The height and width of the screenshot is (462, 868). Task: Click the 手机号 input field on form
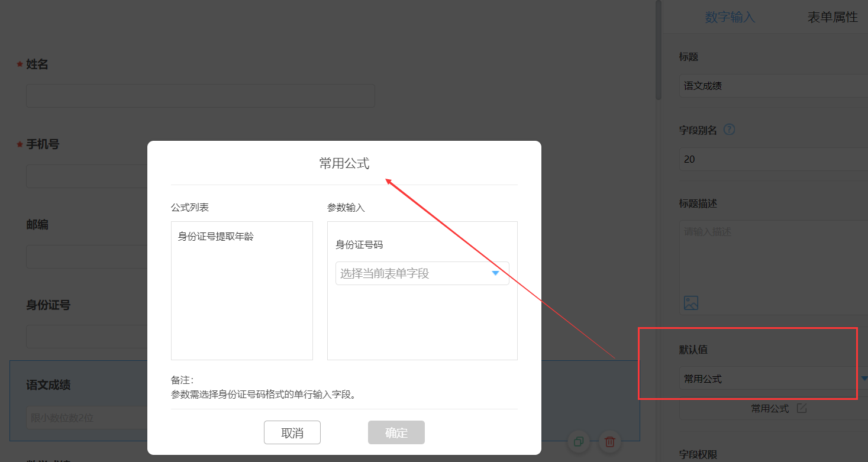point(86,176)
